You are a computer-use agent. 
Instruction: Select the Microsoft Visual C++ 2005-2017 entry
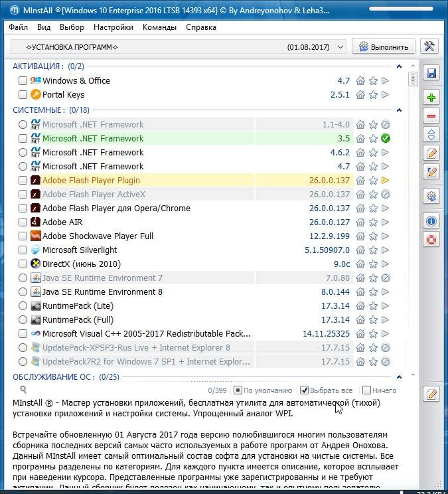[x=147, y=333]
